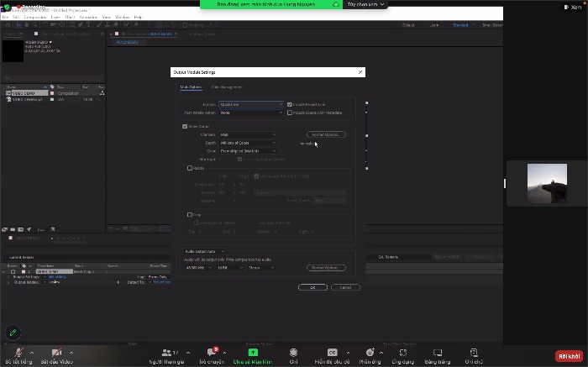Open the Channels dropdown showing RGB
588x367 pixels.
coord(248,134)
